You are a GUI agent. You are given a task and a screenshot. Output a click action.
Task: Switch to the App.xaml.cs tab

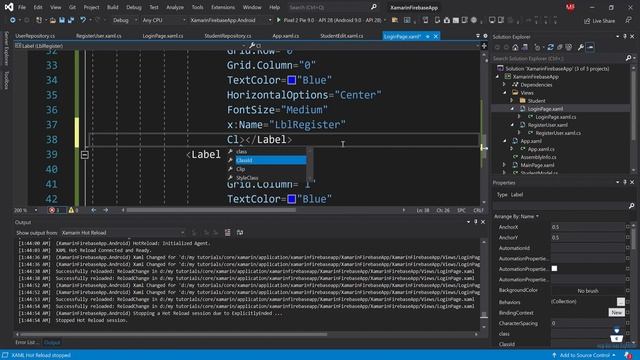coord(286,36)
